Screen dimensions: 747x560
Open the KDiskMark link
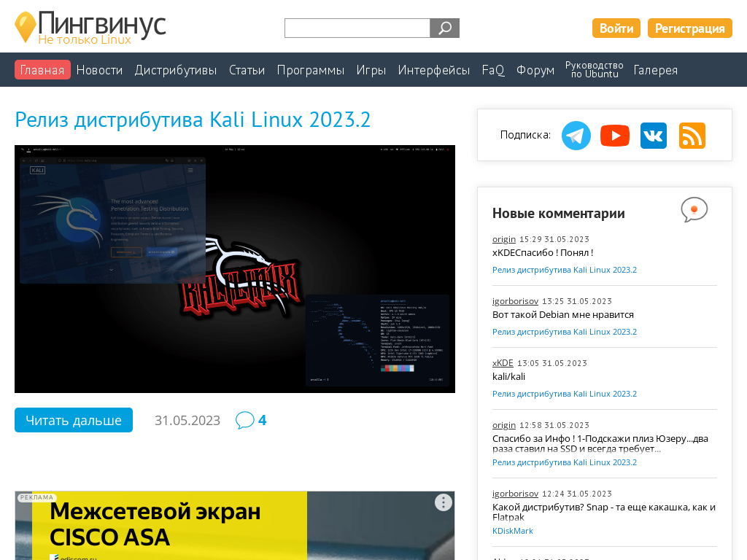coord(513,531)
